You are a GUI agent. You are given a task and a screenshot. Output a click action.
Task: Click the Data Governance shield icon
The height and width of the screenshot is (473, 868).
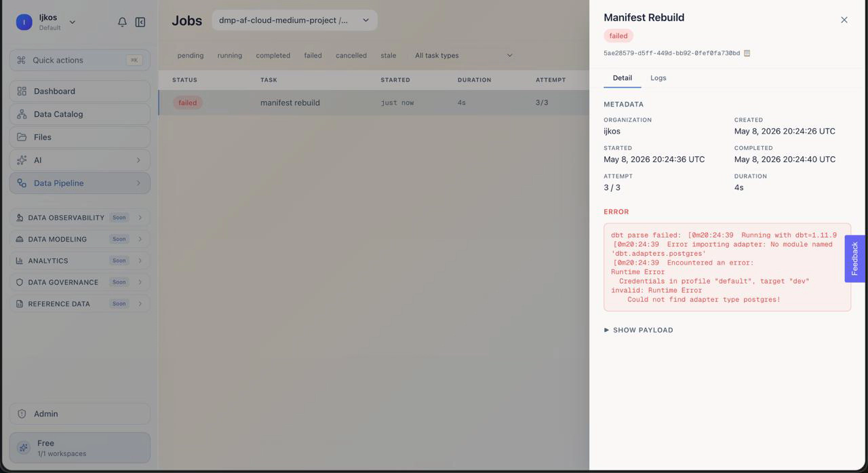click(19, 282)
